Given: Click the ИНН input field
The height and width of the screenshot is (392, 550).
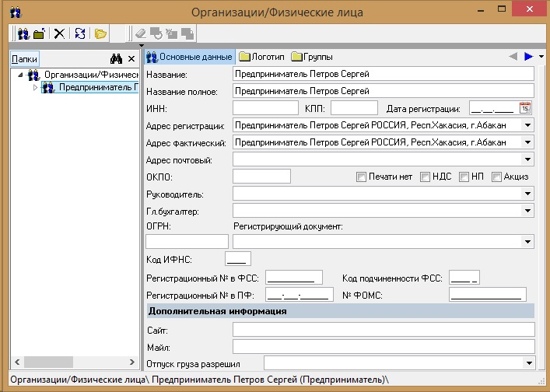Looking at the screenshot, I should point(265,108).
